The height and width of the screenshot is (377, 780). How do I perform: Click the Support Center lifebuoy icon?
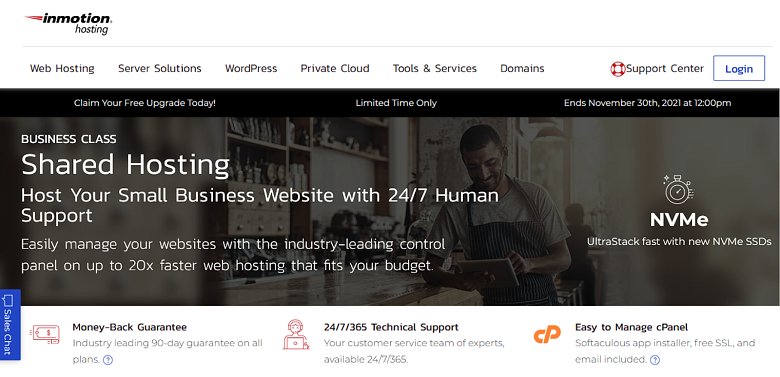(x=617, y=69)
